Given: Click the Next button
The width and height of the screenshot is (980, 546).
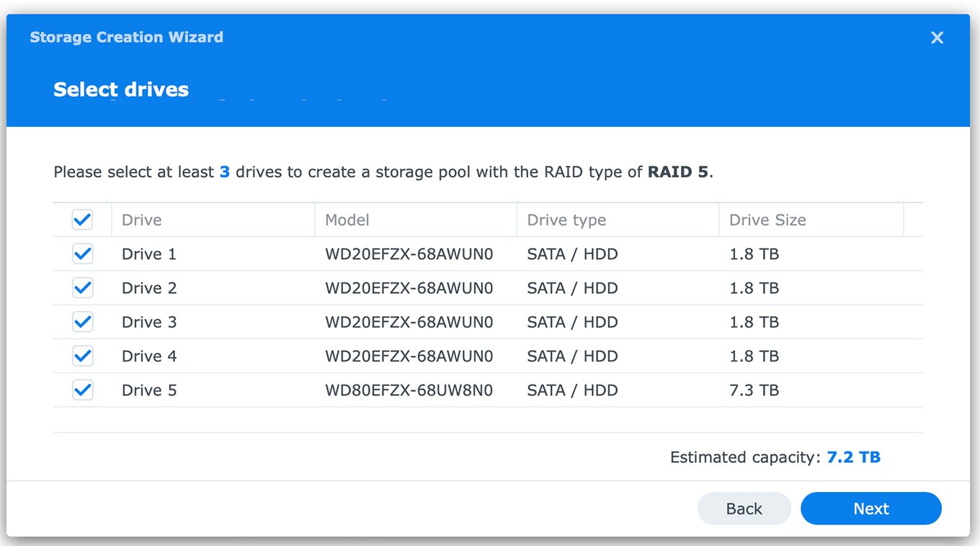Looking at the screenshot, I should (x=870, y=509).
